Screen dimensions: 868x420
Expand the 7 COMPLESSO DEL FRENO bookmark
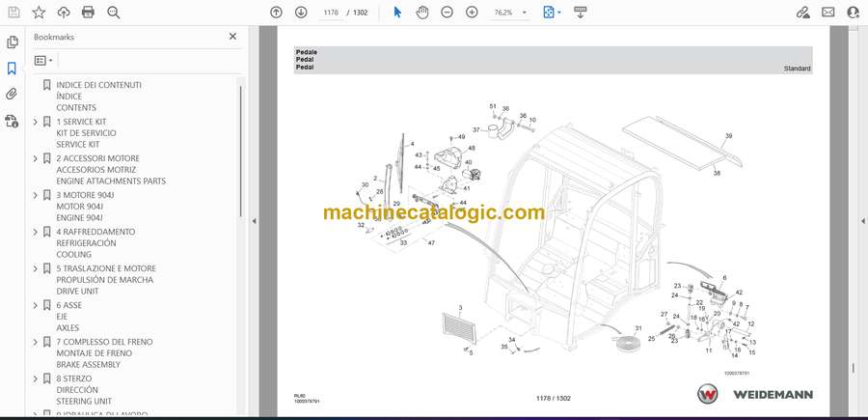point(36,342)
